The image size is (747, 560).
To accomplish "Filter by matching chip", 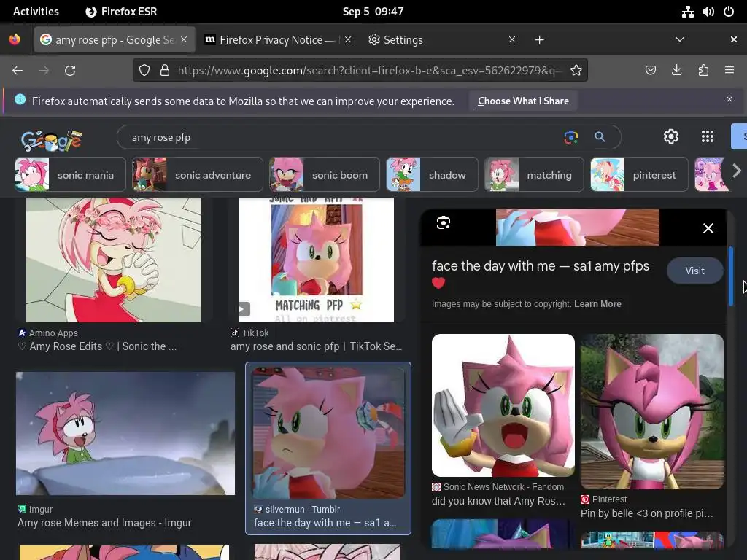I will [534, 175].
